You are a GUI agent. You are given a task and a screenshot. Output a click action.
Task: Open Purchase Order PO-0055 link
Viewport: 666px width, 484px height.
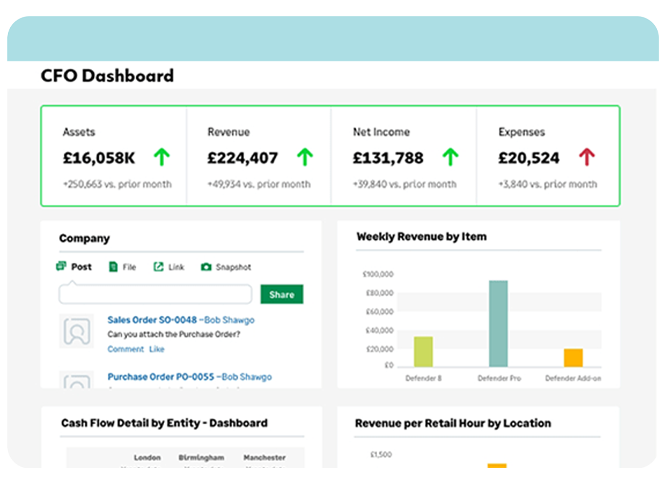(161, 377)
